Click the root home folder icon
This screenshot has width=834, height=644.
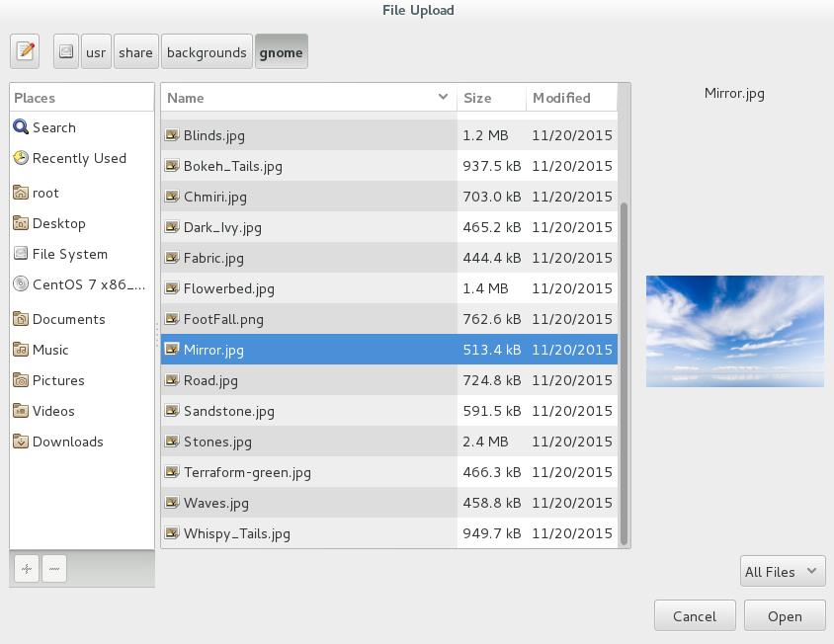(x=20, y=193)
